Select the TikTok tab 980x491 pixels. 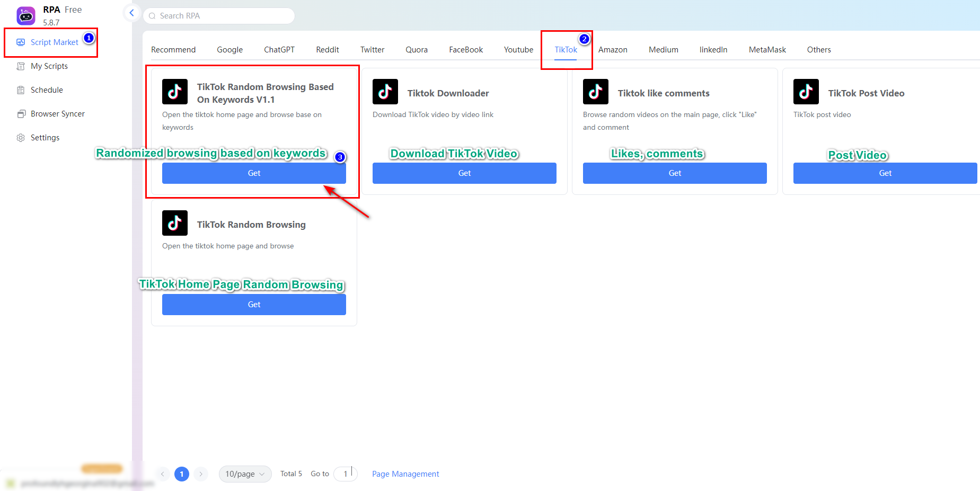[x=566, y=50]
